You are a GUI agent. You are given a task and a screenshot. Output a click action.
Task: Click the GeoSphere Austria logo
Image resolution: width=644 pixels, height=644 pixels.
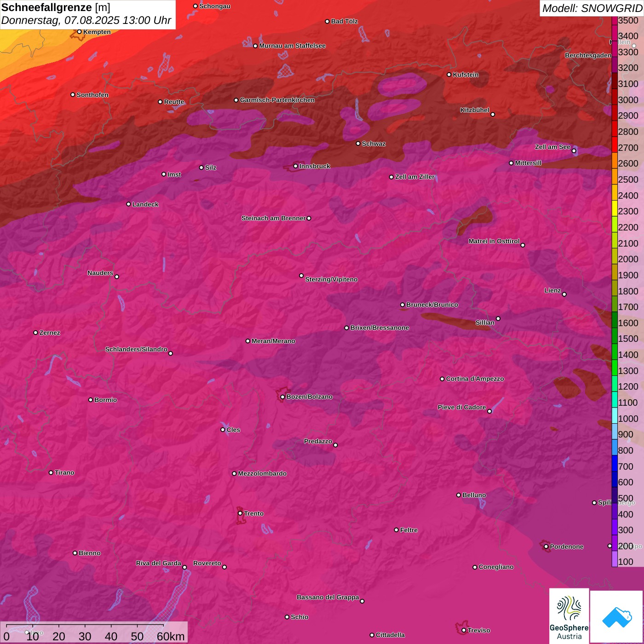[x=569, y=616]
